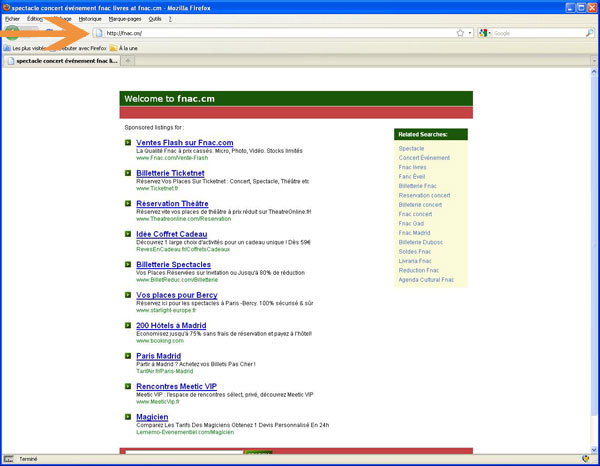Click the green arrow bullet beside Idée Coffret Cadeau
Screen dimensions: 600x466
tap(128, 234)
